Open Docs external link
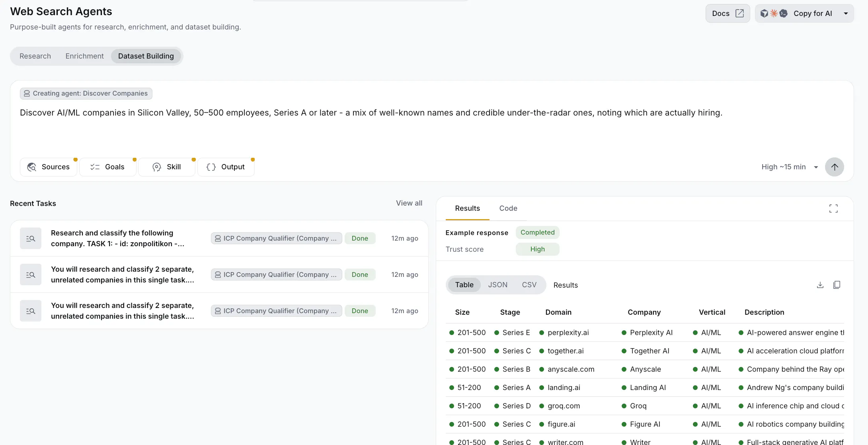Image resolution: width=868 pixels, height=445 pixels. (x=728, y=14)
